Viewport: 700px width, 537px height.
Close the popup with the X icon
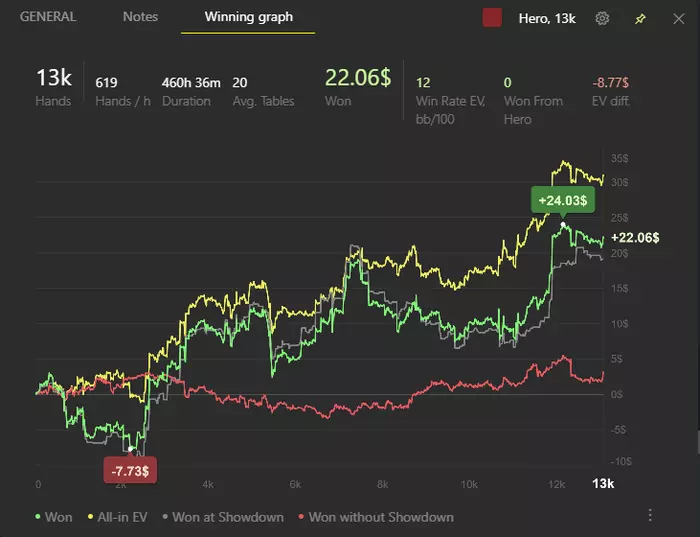coord(679,18)
